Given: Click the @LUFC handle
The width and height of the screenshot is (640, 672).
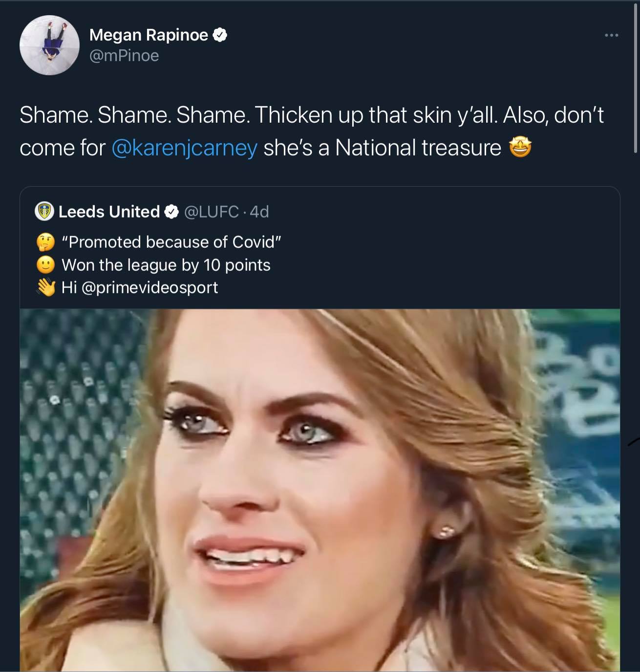Looking at the screenshot, I should (211, 212).
